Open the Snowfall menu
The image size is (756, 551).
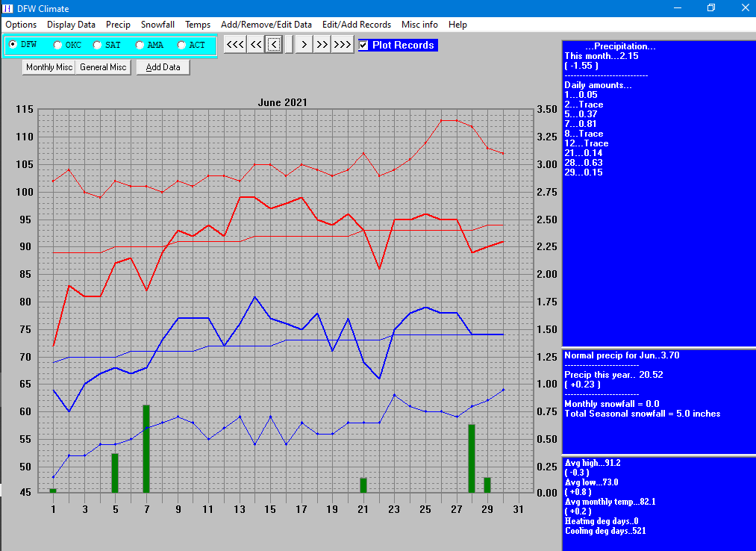tap(157, 25)
